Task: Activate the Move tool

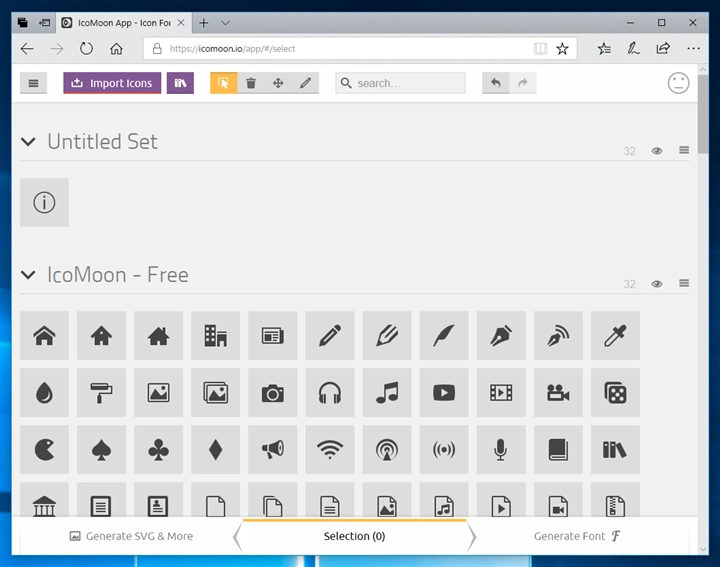Action: (x=278, y=83)
